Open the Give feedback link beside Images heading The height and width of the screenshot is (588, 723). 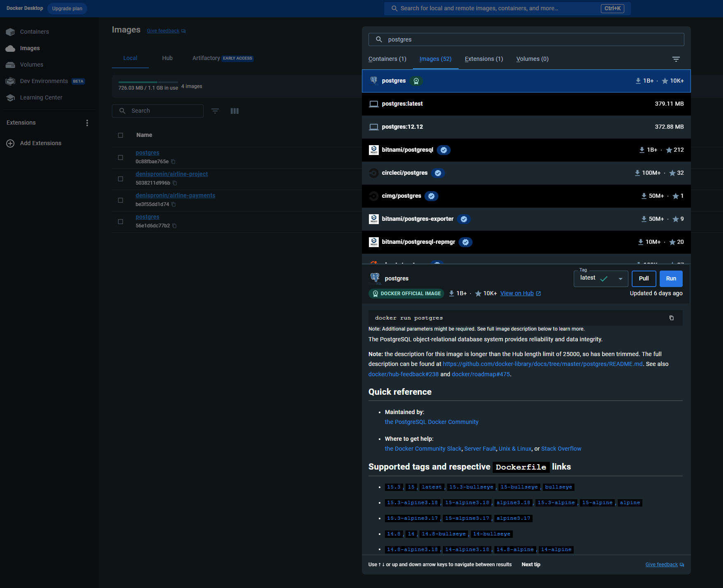coord(166,31)
